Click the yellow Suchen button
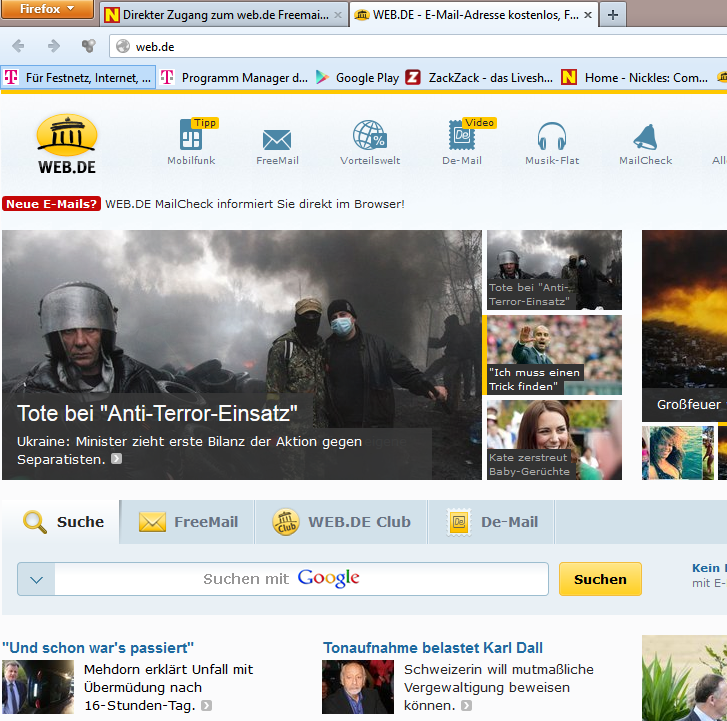Screen dimensions: 727x721 (600, 579)
